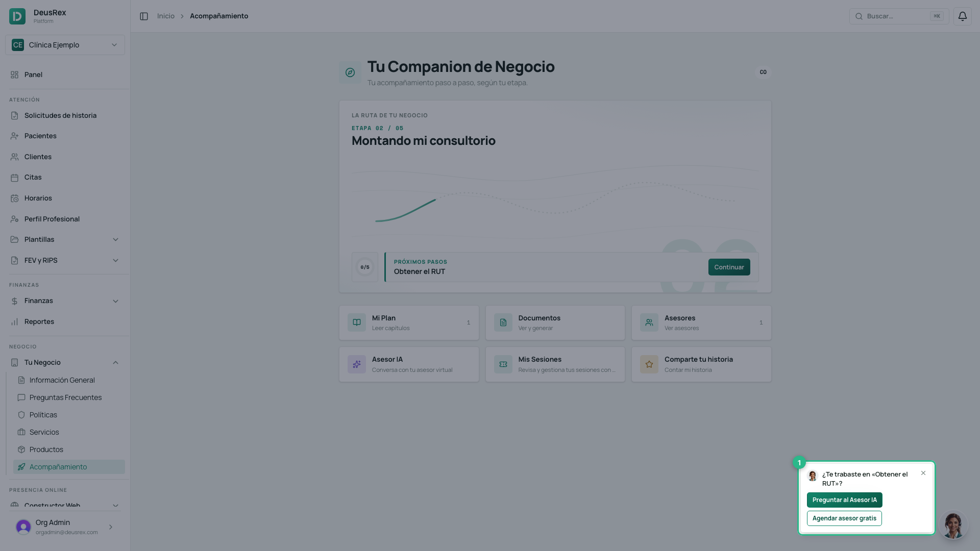Viewport: 980px width, 551px height.
Task: Click the Documentos file icon
Action: tap(503, 322)
